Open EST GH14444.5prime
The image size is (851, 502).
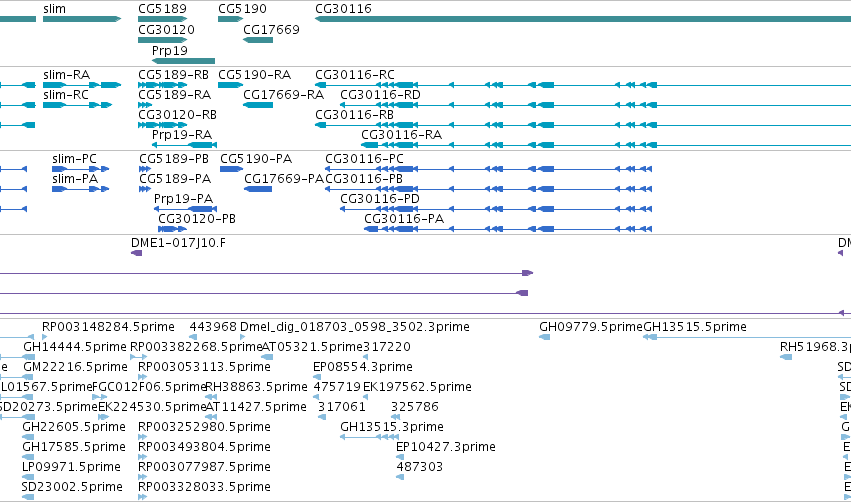click(x=74, y=347)
